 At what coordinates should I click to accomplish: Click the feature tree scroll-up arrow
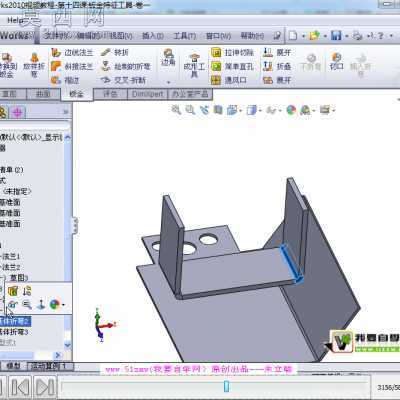tap(67, 137)
